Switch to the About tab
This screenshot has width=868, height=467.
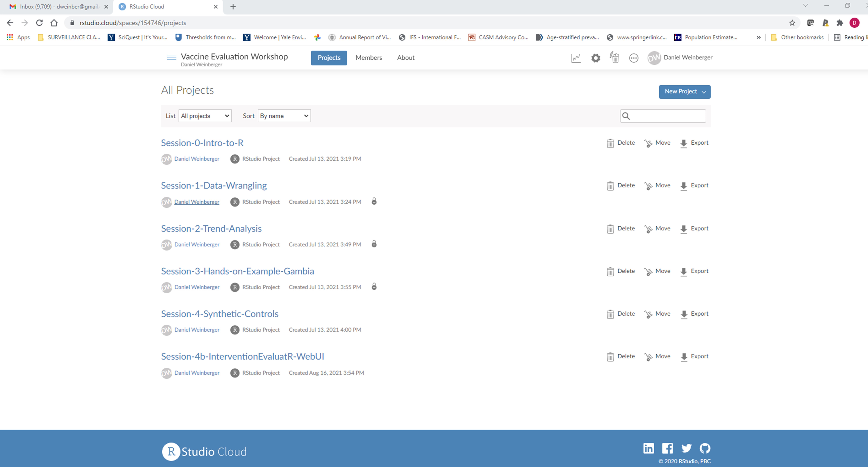coord(405,58)
